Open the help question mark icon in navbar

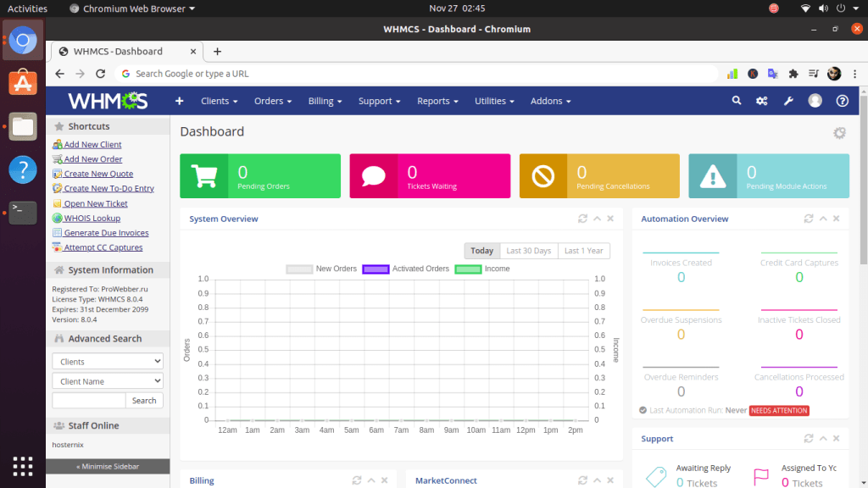click(842, 101)
